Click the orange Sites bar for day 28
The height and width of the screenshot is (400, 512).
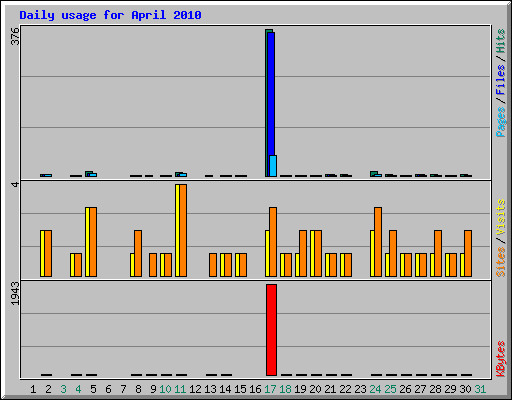click(x=438, y=253)
